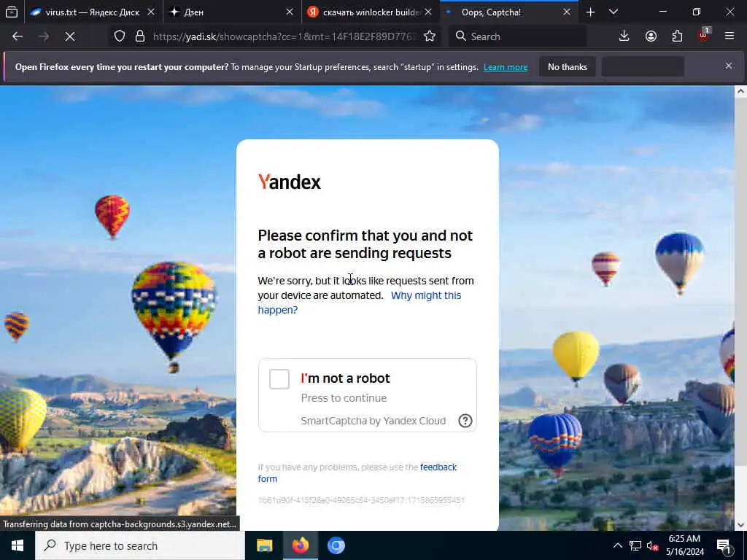Check the "I'm not a robot" checkbox
747x560 pixels.
point(279,379)
